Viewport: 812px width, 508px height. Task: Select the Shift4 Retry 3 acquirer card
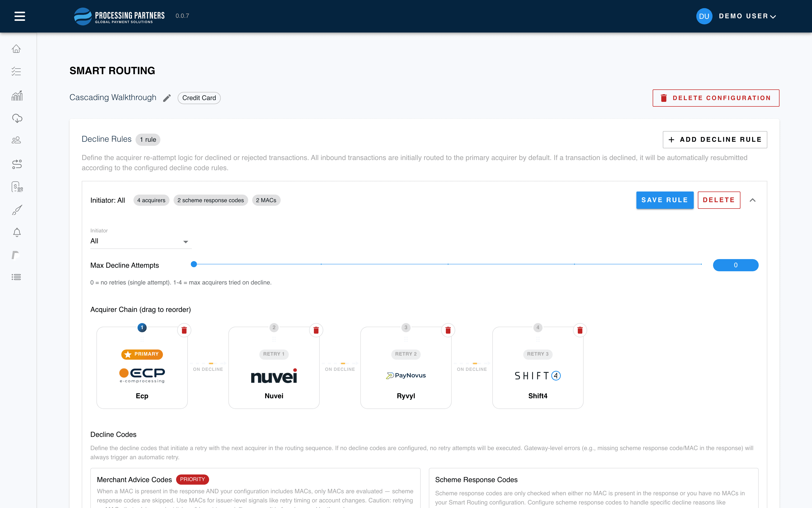point(537,368)
